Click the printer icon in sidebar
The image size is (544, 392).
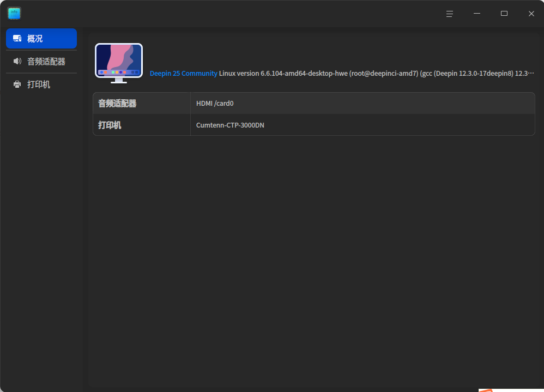click(17, 85)
